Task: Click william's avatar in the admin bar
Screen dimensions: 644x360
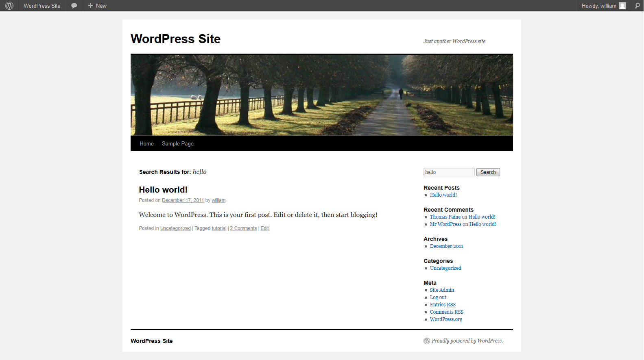Action: [622, 6]
